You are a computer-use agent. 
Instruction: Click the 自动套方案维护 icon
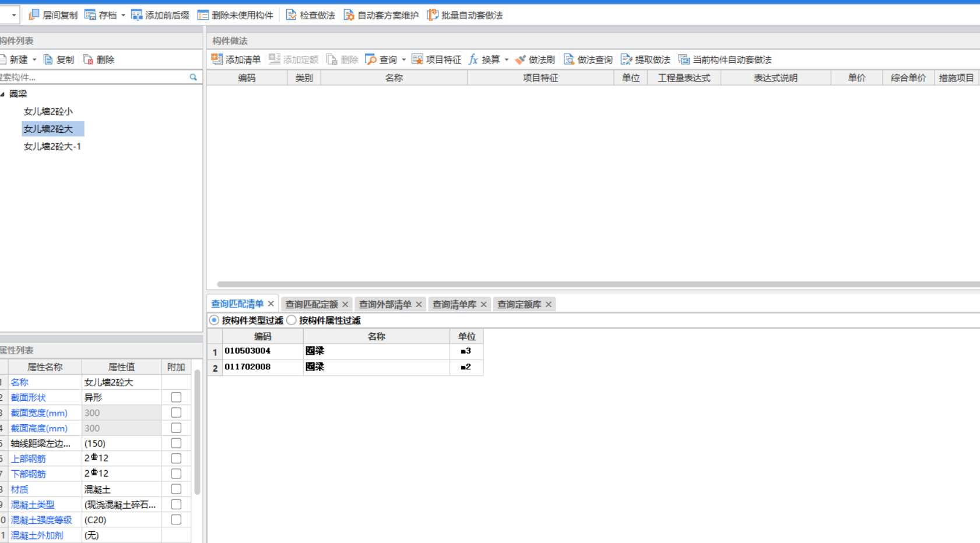(x=349, y=15)
